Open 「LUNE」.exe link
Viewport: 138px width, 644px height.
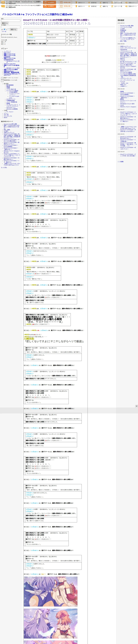124,83
